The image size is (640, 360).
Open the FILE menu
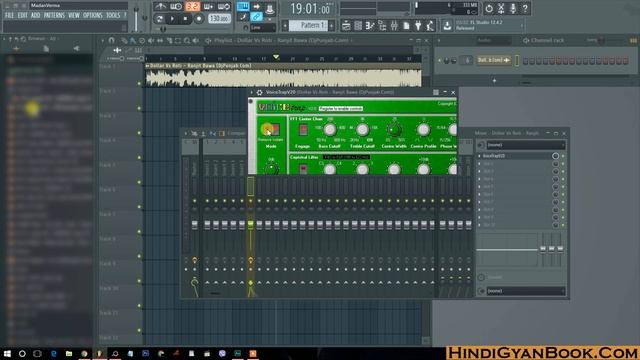9,16
